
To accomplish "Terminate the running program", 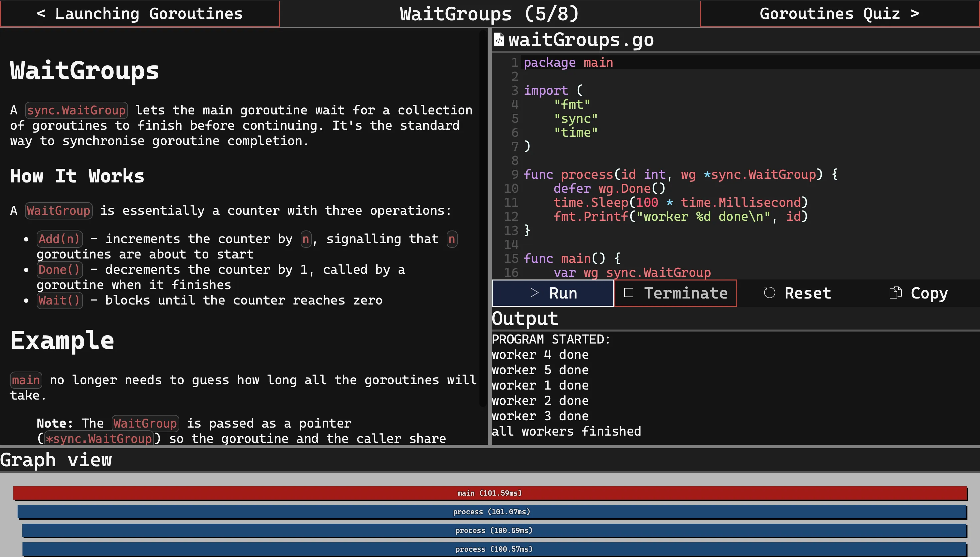I will coord(675,293).
